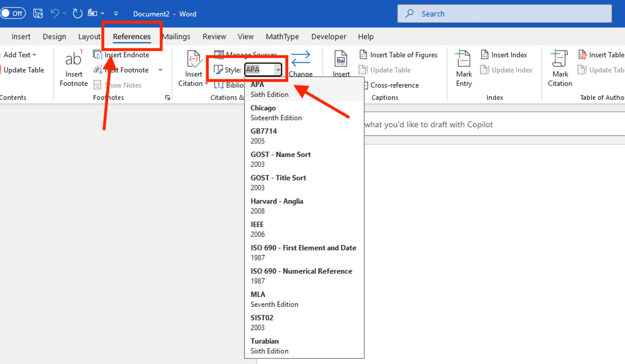Open the View tab
The height and width of the screenshot is (364, 625).
(x=245, y=37)
